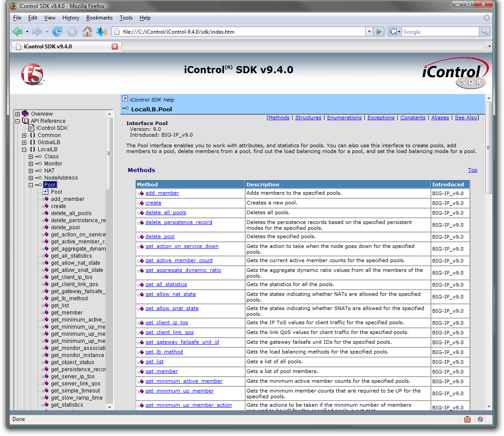Click the diamond icon beside create in table
Screen dimensions: 504x436
point(141,203)
